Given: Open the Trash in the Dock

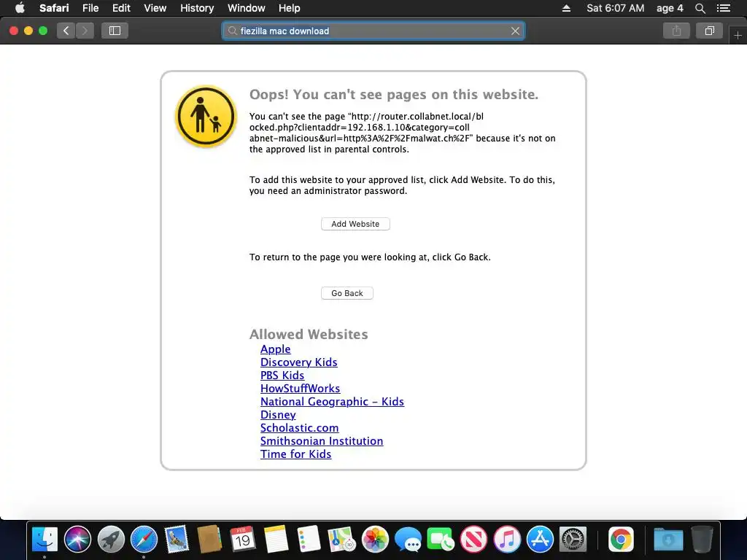Looking at the screenshot, I should (703, 540).
